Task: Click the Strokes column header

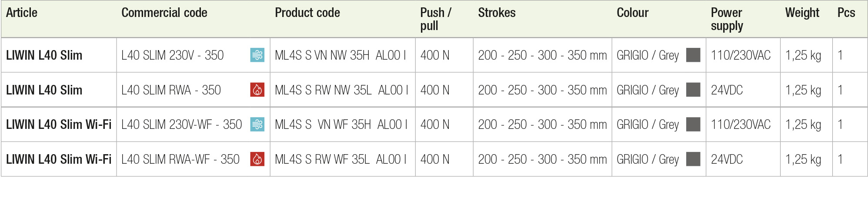Action: click(x=497, y=13)
